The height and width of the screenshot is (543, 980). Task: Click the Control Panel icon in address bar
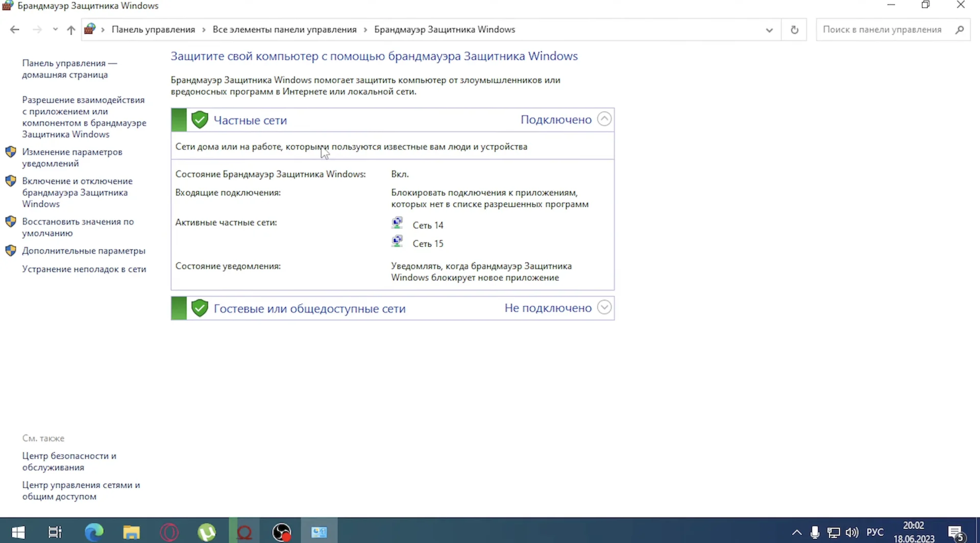(x=90, y=29)
